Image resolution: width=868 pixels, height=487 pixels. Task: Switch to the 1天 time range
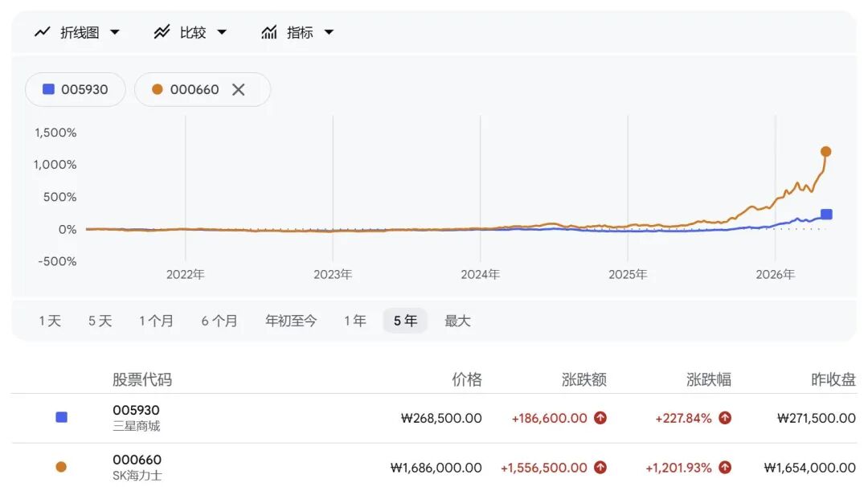pos(50,321)
